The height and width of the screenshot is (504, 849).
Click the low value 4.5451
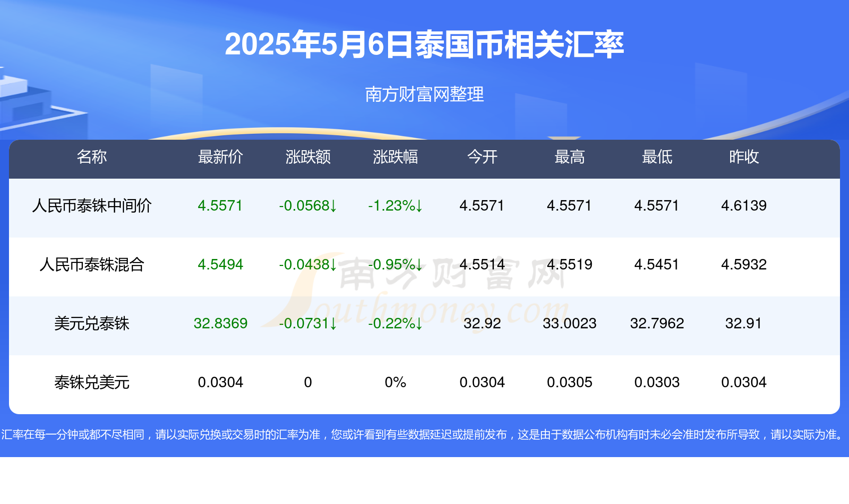coord(657,264)
